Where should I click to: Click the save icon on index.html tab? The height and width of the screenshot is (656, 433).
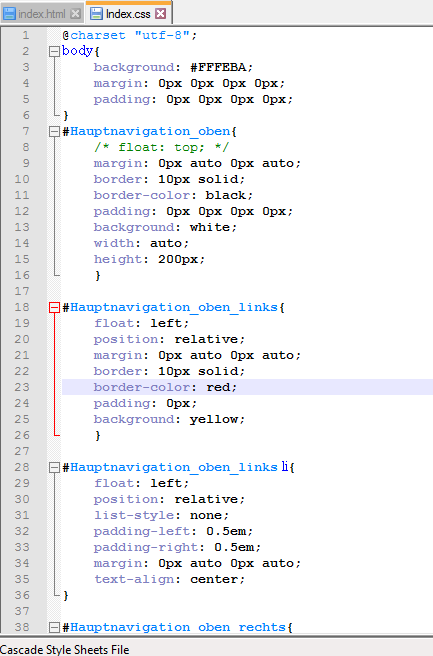[x=9, y=14]
